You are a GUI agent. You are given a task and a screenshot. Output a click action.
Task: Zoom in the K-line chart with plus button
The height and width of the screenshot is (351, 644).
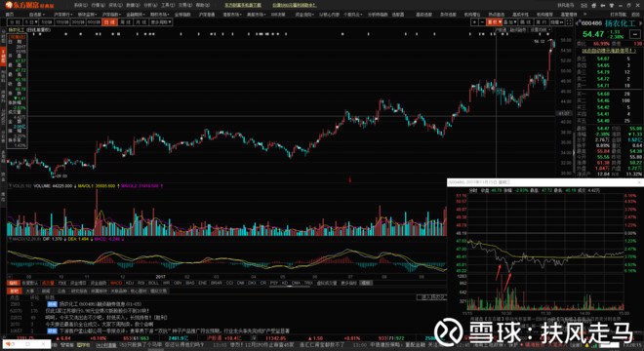click(x=474, y=22)
